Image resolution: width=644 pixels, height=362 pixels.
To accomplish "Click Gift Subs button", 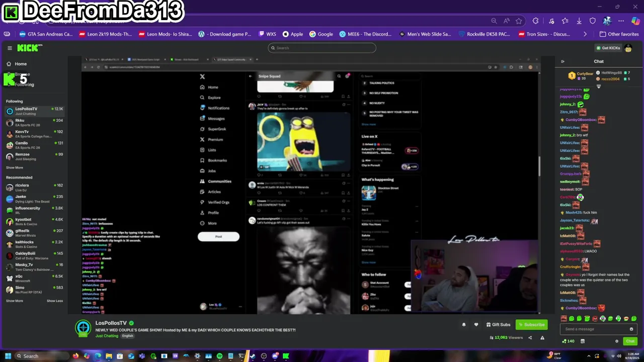I will pos(498,325).
